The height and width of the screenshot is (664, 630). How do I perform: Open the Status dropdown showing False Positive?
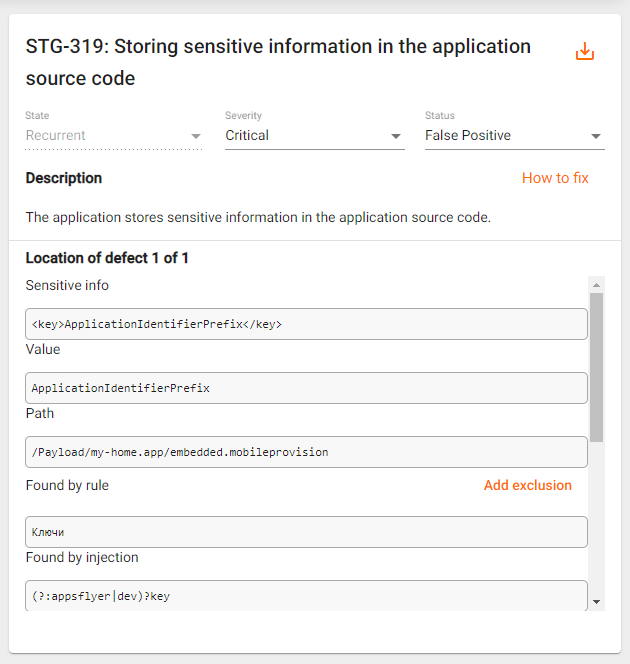pos(514,136)
